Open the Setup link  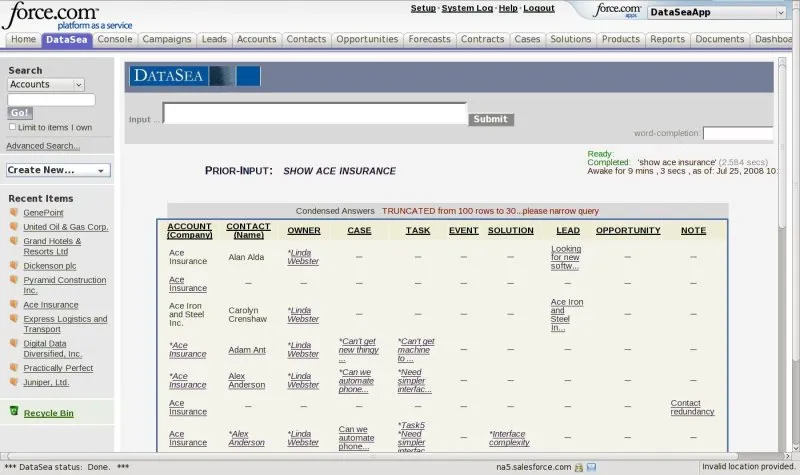[423, 8]
